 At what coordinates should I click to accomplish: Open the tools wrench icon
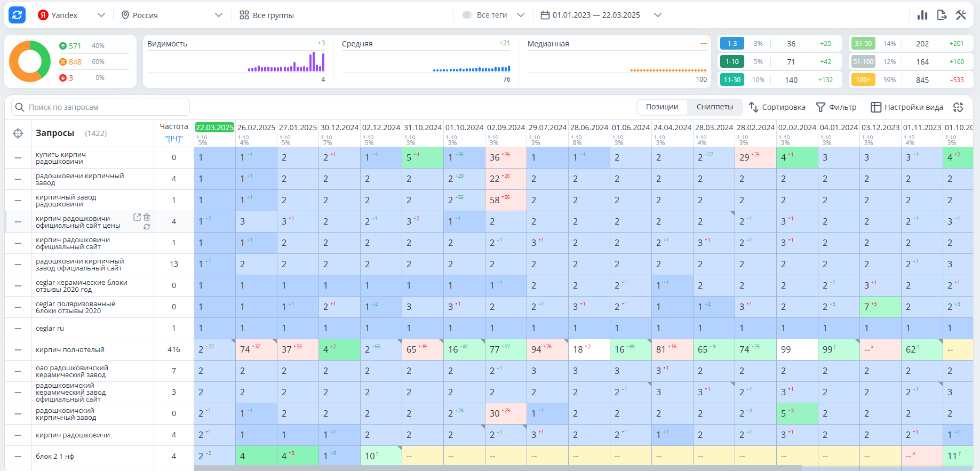click(961, 15)
